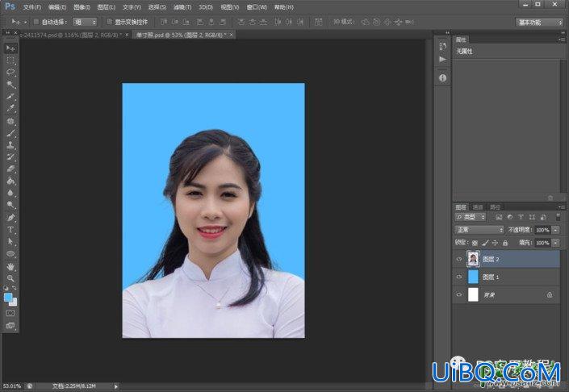This screenshot has width=569, height=392.
Task: Toggle lock image pixels brush icon
Action: pos(485,243)
